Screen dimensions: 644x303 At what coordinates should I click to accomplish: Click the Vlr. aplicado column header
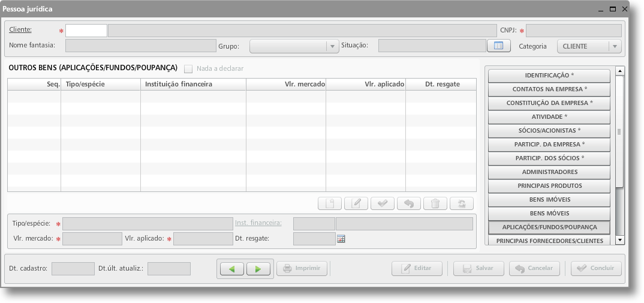(366, 84)
